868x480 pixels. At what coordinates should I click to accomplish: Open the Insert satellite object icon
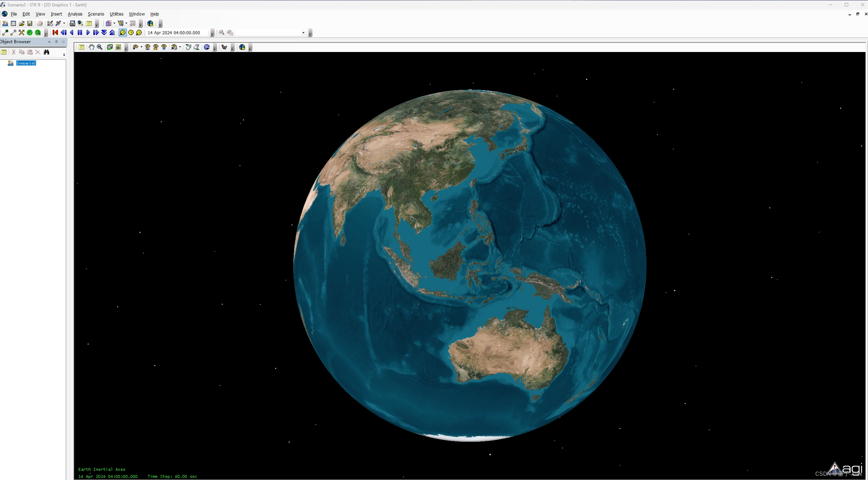[59, 23]
